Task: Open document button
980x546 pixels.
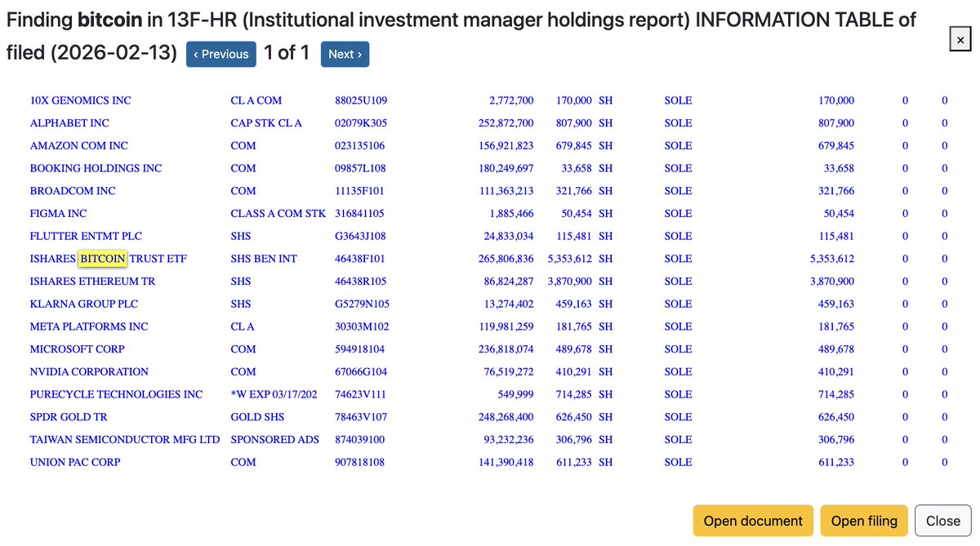Action: click(x=753, y=521)
